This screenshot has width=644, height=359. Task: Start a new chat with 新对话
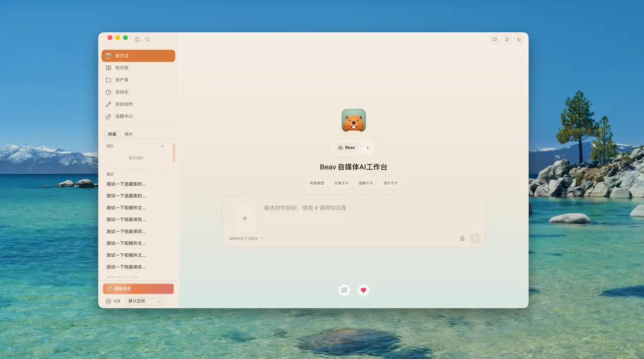138,56
